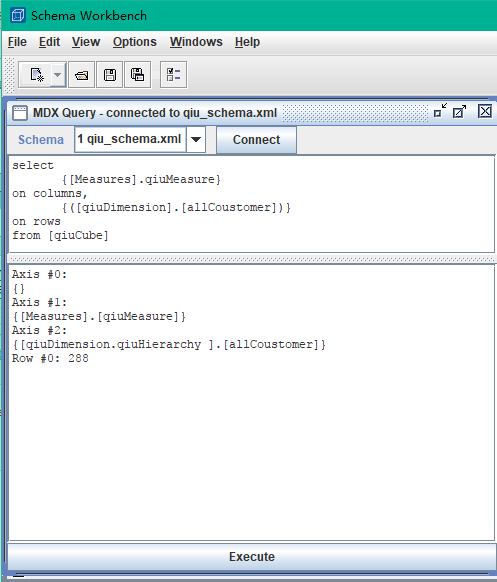
Task: Open the View menu
Action: 86,42
